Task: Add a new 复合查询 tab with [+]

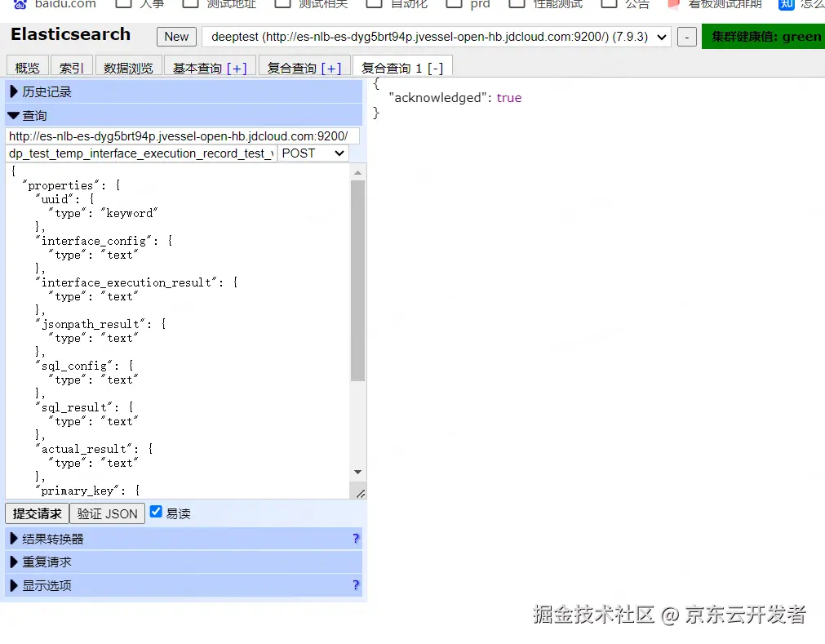Action: click(x=331, y=69)
